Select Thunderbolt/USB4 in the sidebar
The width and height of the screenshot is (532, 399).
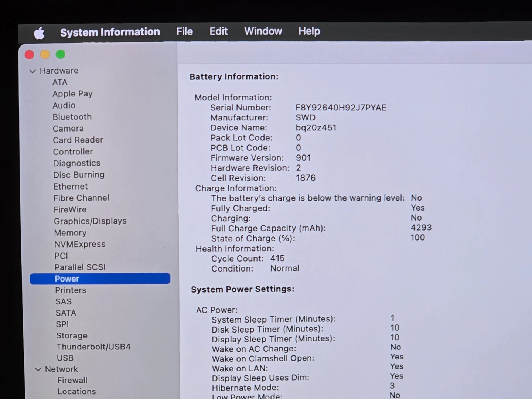point(93,347)
